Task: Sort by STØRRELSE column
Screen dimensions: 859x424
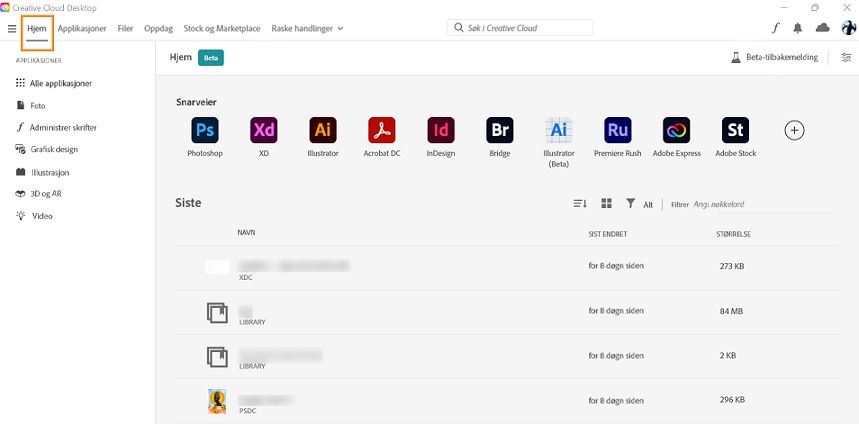Action: point(733,234)
